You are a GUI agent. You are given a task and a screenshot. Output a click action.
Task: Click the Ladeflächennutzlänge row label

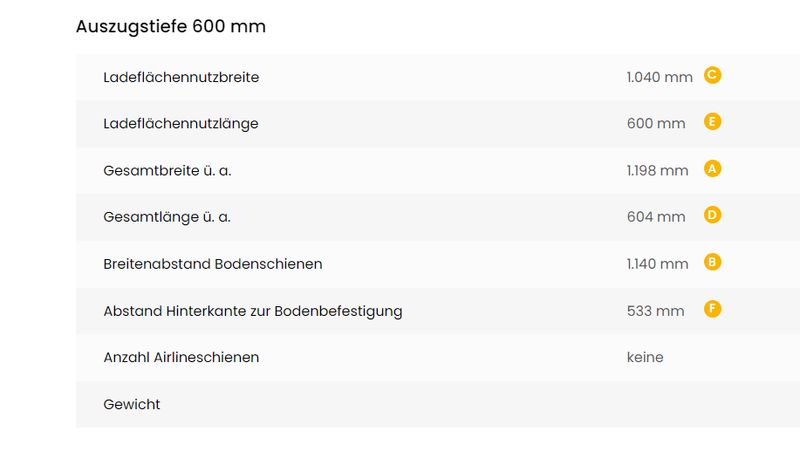[x=181, y=124]
